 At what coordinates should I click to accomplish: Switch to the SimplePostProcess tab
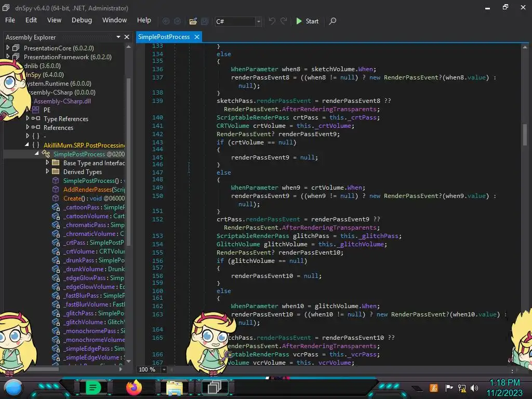click(164, 37)
